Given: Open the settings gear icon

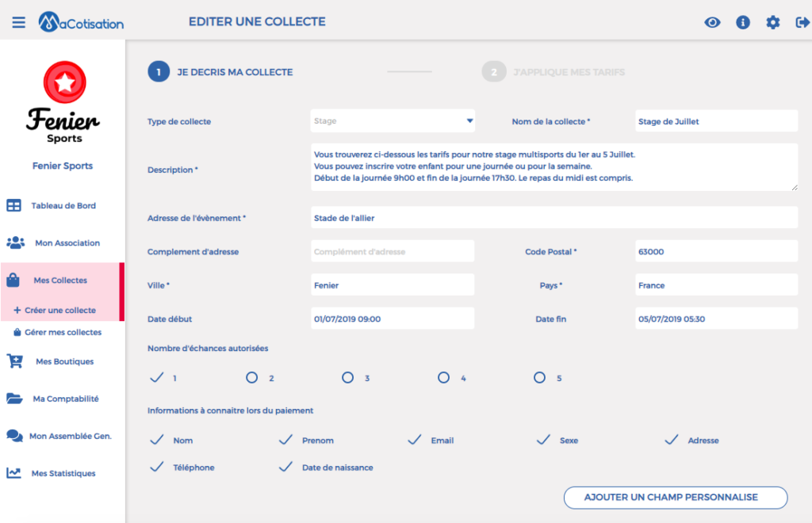Looking at the screenshot, I should tap(772, 22).
